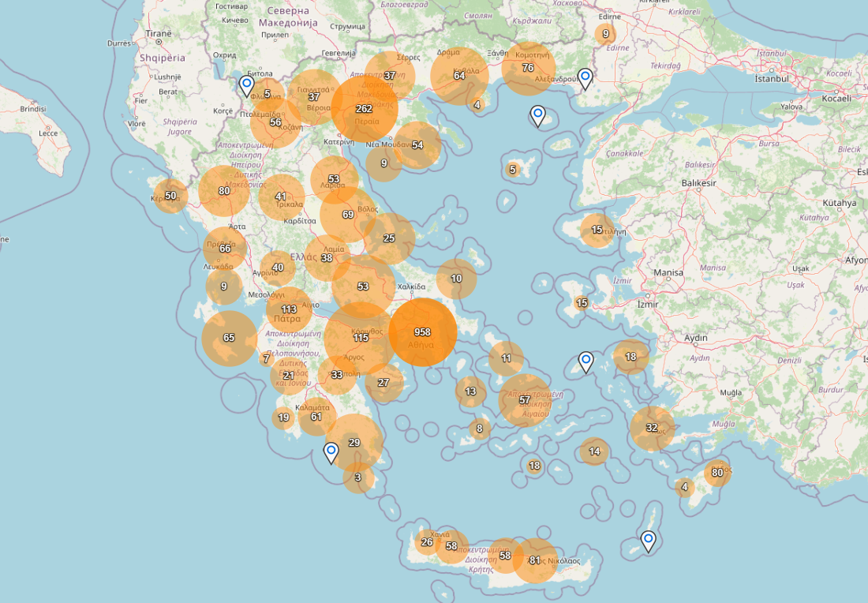Image resolution: width=868 pixels, height=603 pixels.
Task: Expand the 4 cluster on Thasos island
Action: click(477, 105)
